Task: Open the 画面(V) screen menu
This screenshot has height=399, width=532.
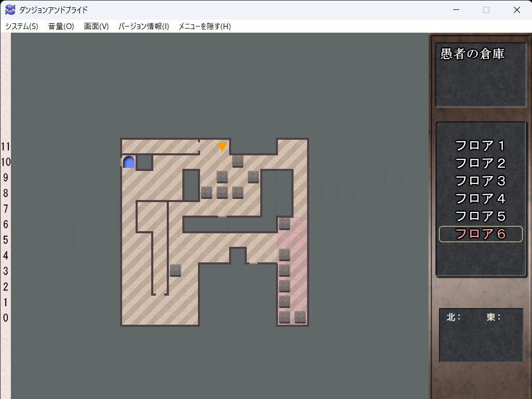Action: 96,26
